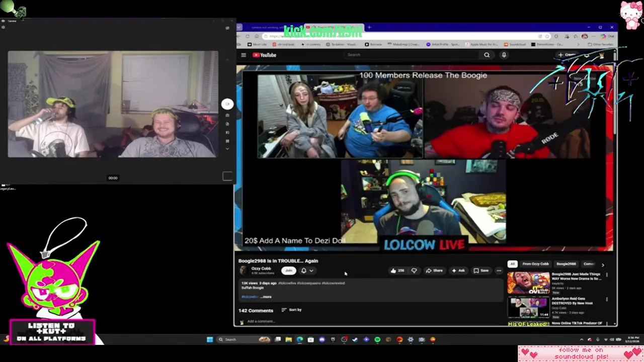The image size is (644, 362).
Task: Open File Explorer from the taskbar
Action: click(x=288, y=339)
